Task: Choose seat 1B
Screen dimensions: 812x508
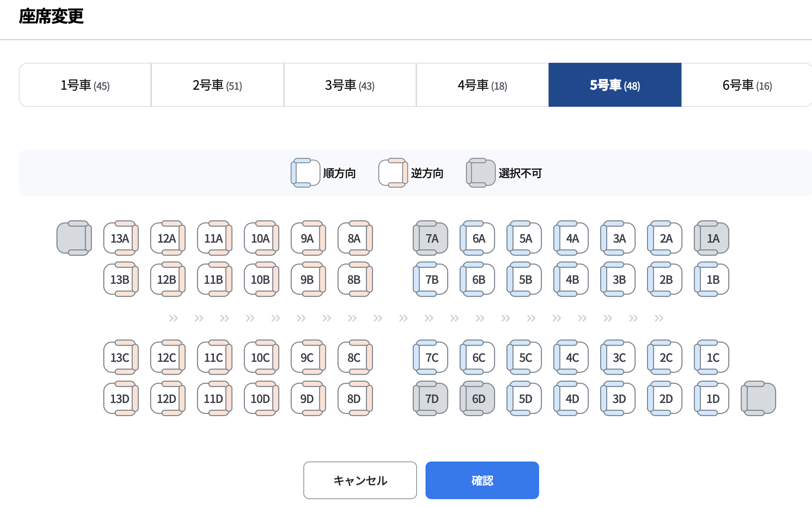Action: click(x=712, y=280)
